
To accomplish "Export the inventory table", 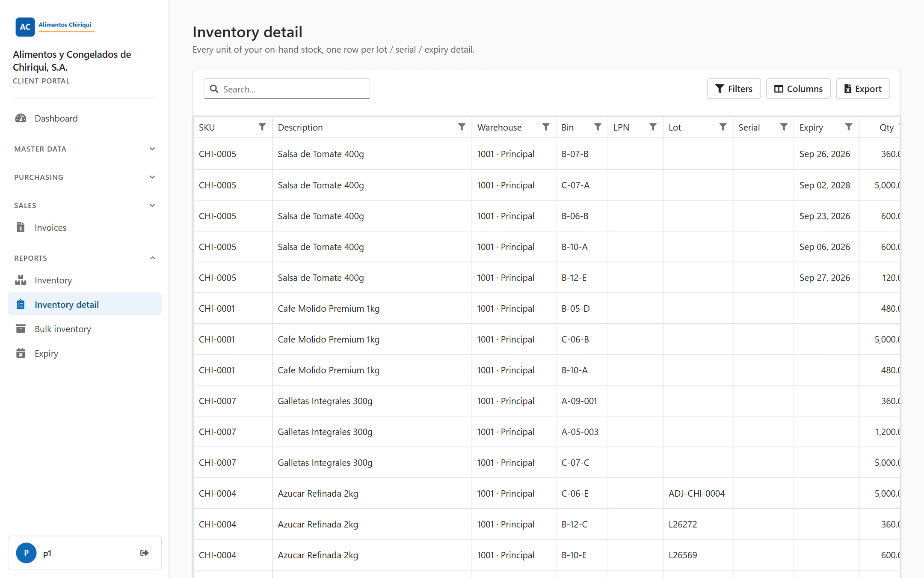I will coord(863,89).
